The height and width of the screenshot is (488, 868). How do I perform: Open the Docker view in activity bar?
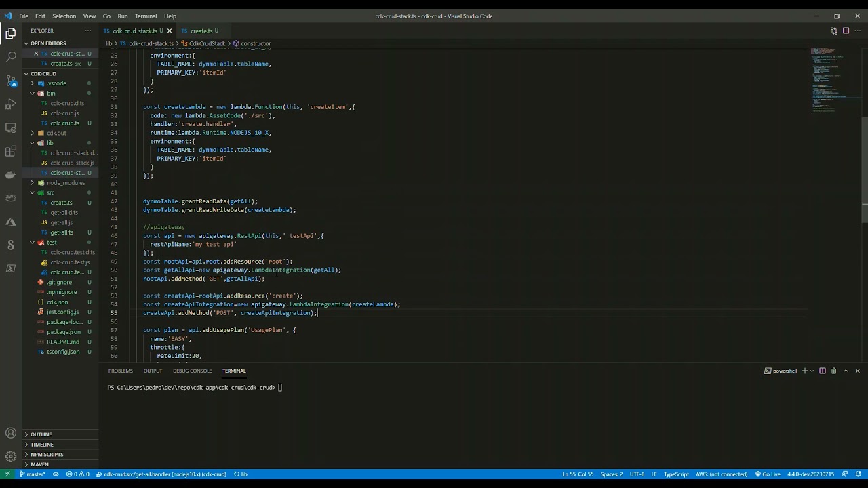point(11,175)
